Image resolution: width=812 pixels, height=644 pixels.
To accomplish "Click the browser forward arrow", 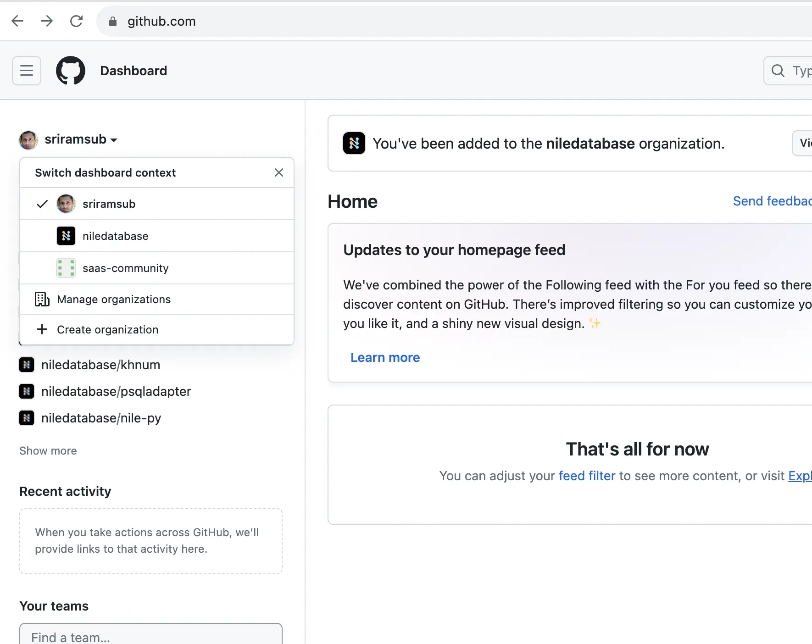I will (47, 21).
